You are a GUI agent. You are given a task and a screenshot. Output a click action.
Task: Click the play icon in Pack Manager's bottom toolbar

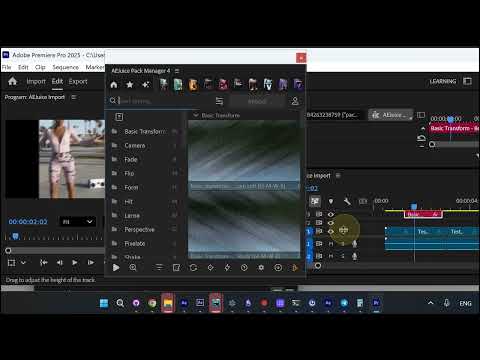(116, 268)
